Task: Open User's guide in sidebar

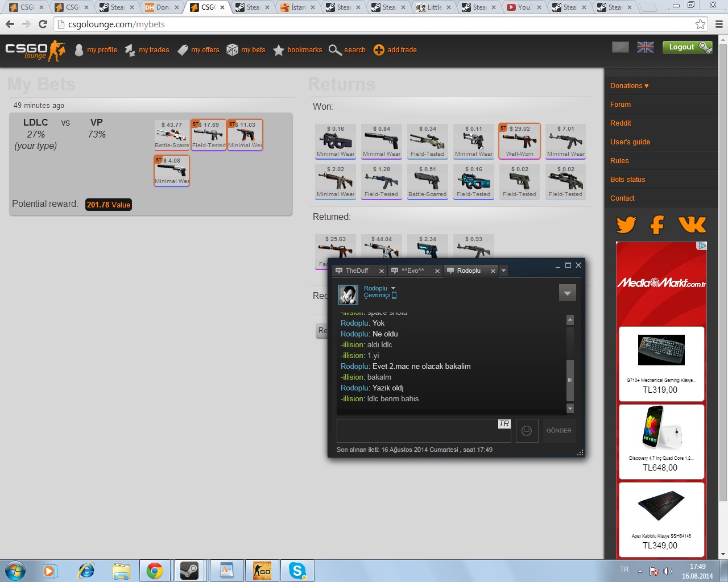Action: pos(630,142)
